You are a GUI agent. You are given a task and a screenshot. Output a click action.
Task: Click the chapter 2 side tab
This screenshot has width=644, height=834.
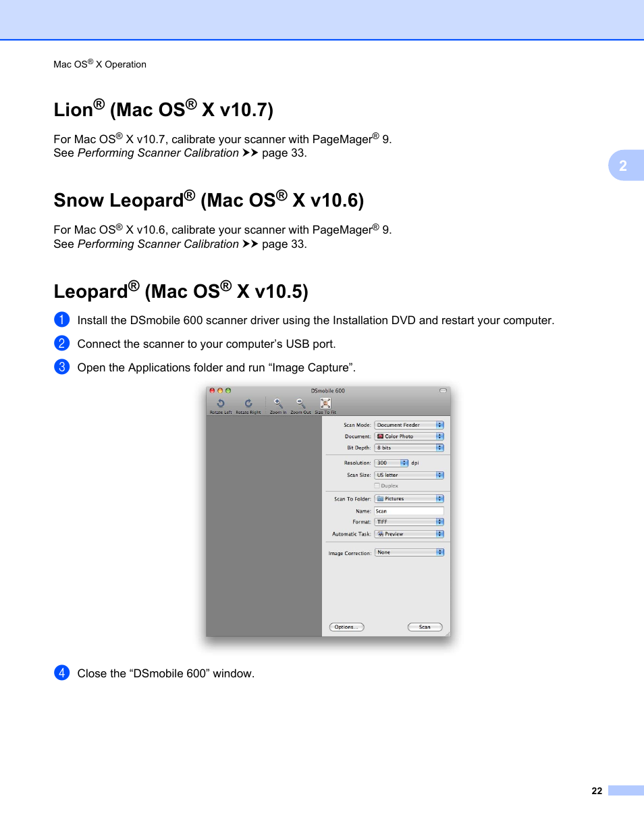click(626, 165)
